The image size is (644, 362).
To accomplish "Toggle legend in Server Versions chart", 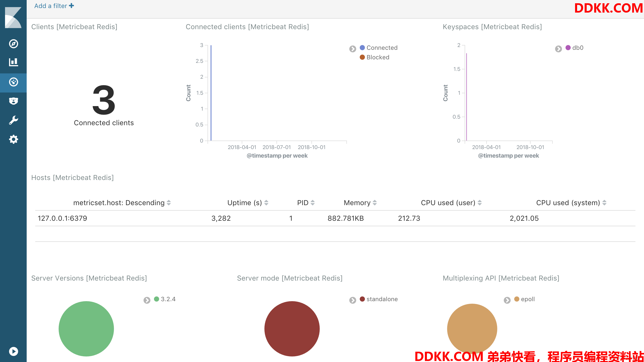I will pyautogui.click(x=147, y=300).
